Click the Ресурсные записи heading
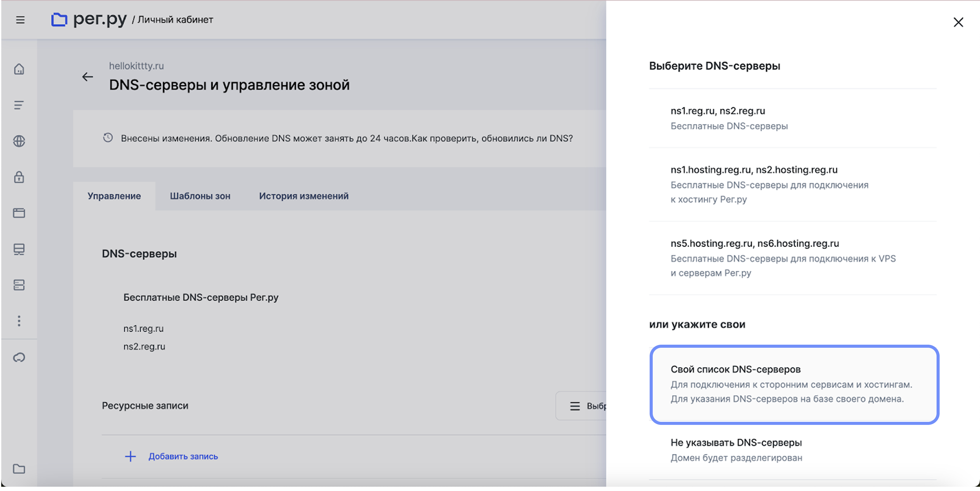The height and width of the screenshot is (491, 980). [145, 406]
